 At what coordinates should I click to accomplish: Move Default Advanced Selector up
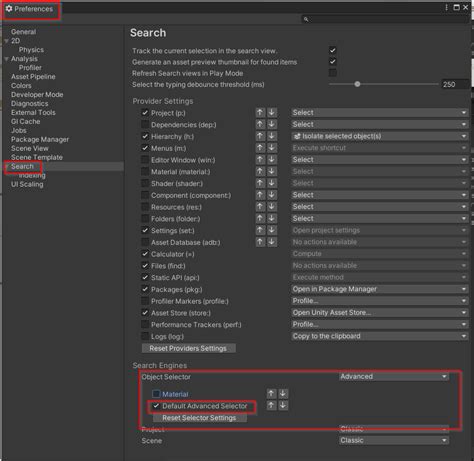point(271,405)
